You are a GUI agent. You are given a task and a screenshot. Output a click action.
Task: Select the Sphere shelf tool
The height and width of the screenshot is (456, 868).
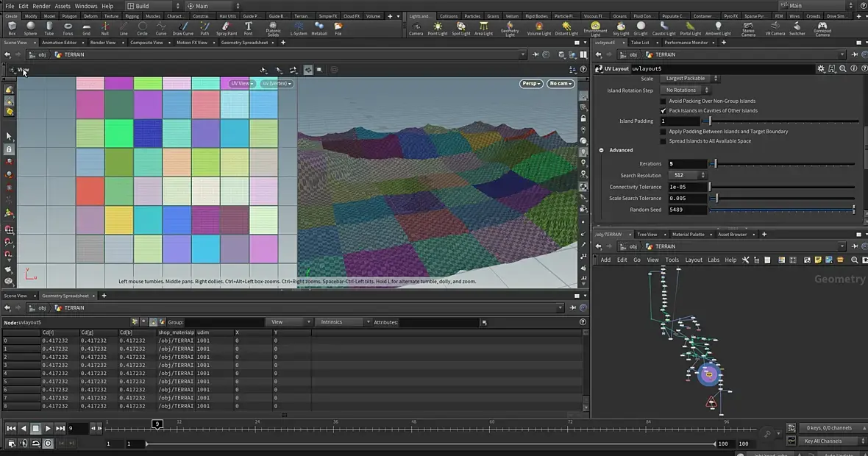point(30,27)
